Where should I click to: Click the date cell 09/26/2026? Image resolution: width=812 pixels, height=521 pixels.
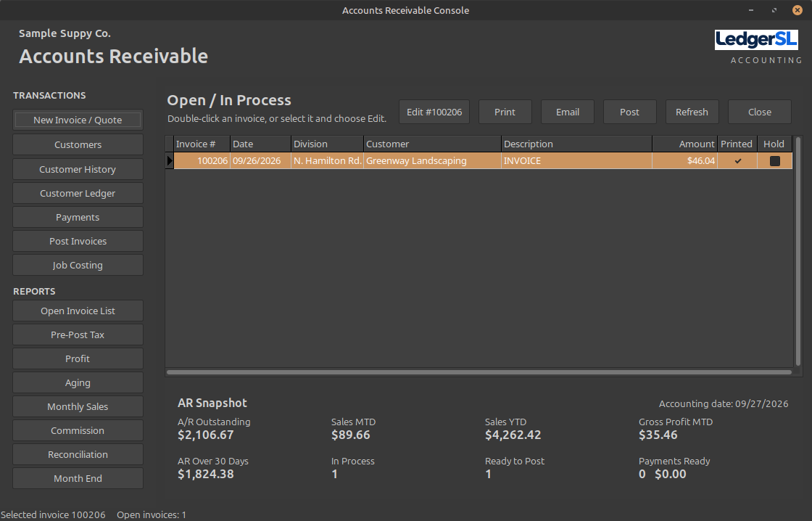click(x=260, y=160)
